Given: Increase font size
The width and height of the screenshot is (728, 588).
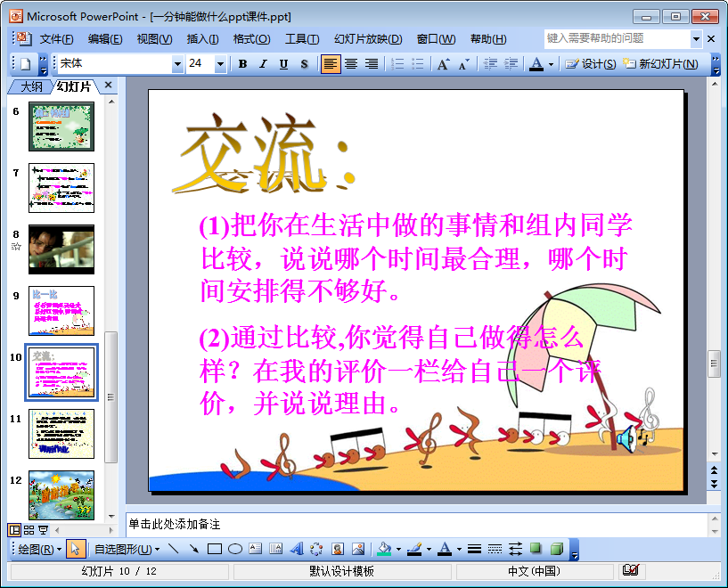Looking at the screenshot, I should pyautogui.click(x=444, y=64).
